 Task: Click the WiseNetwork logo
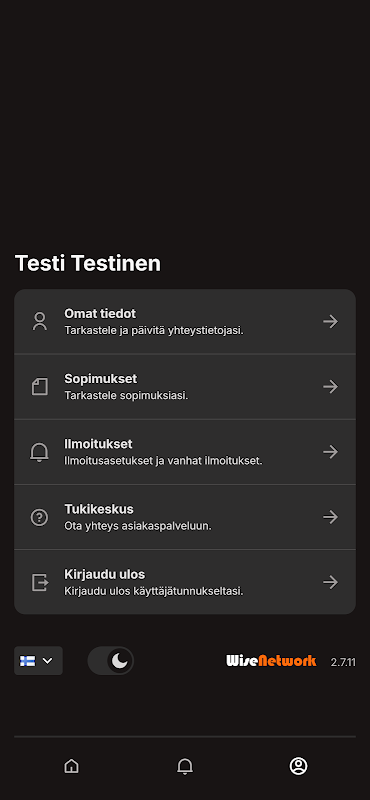[271, 661]
